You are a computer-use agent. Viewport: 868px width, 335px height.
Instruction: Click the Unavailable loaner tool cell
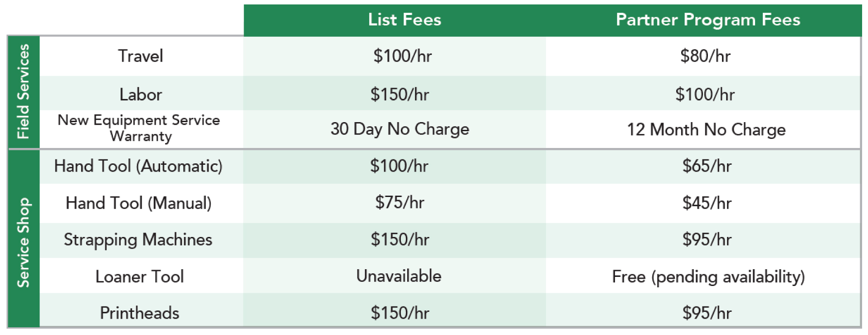pyautogui.click(x=399, y=276)
